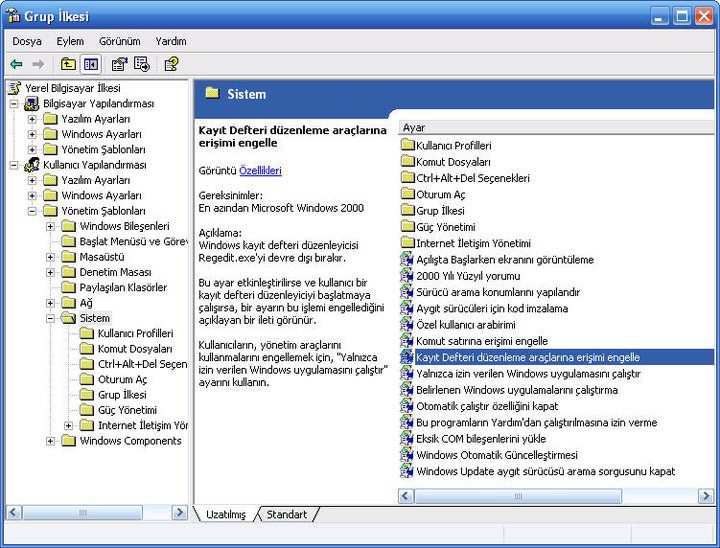Collapse the Sistem tree node
The height and width of the screenshot is (548, 720).
(50, 318)
